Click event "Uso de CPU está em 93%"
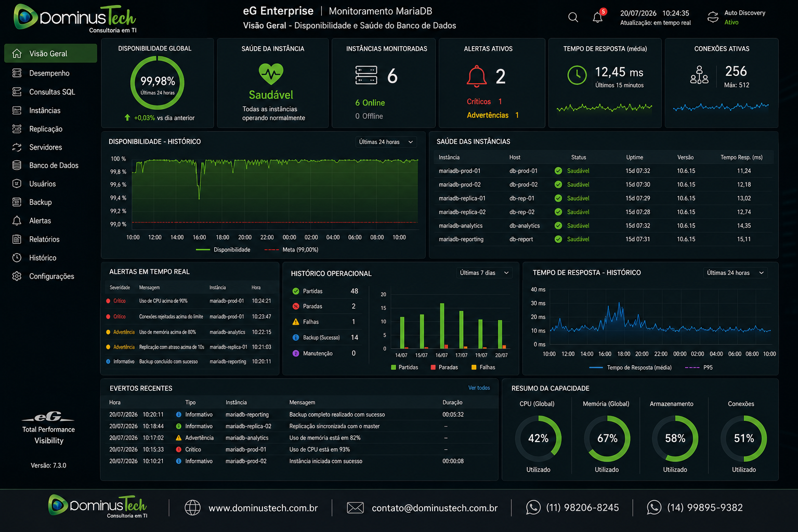798x532 pixels. pos(320,449)
